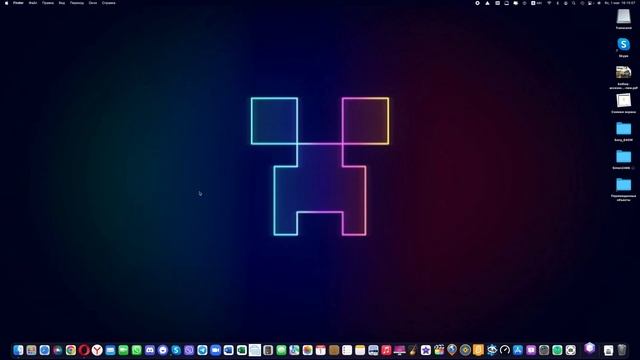This screenshot has width=640, height=360.
Task: Open the Правка menu
Action: click(48, 3)
